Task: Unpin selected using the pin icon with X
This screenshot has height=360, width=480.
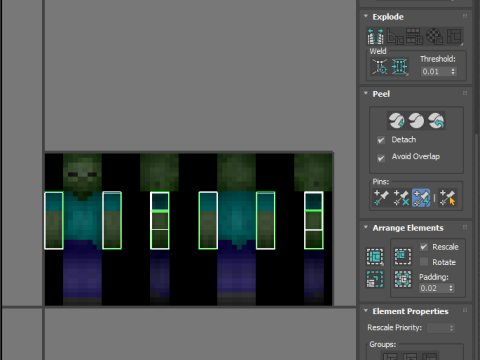Action: (x=401, y=198)
